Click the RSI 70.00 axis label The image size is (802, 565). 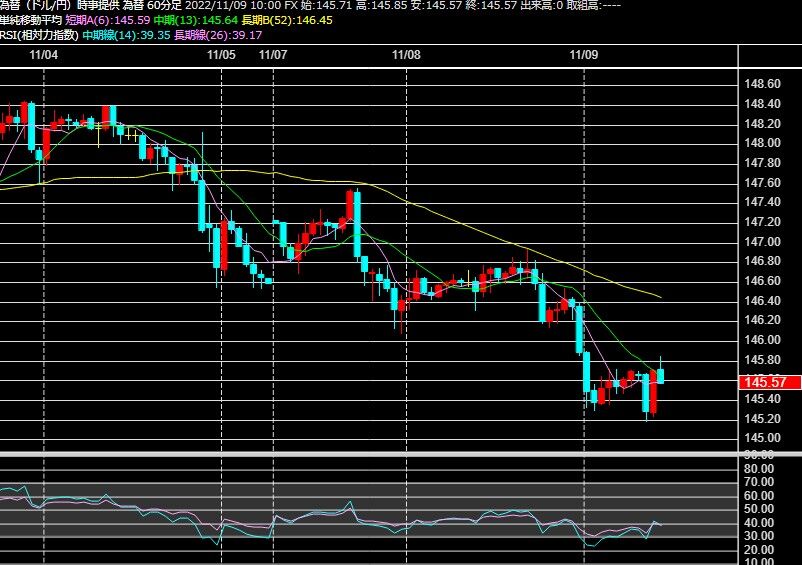coord(759,482)
